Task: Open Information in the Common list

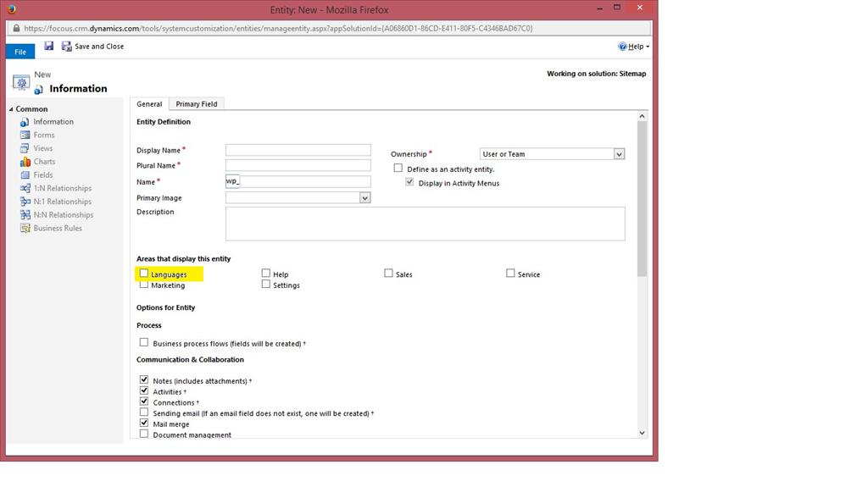Action: pyautogui.click(x=53, y=122)
